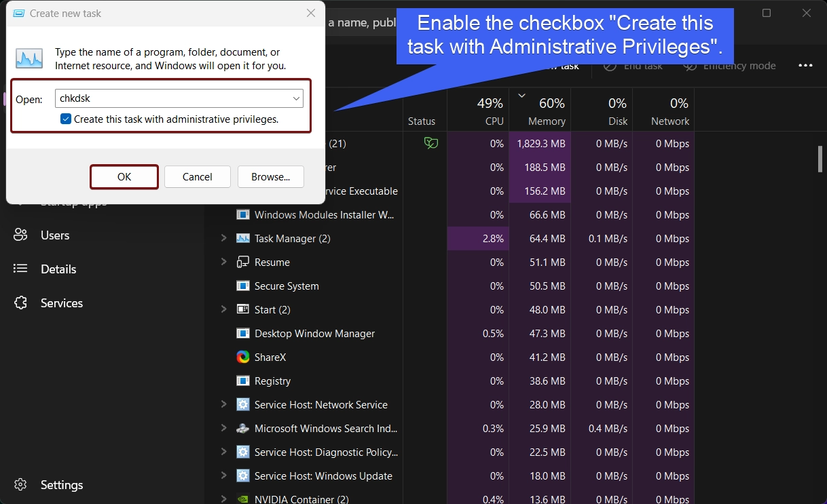Click the 1,829.3 MB memory value
This screenshot has width=827, height=504.
coord(540,144)
